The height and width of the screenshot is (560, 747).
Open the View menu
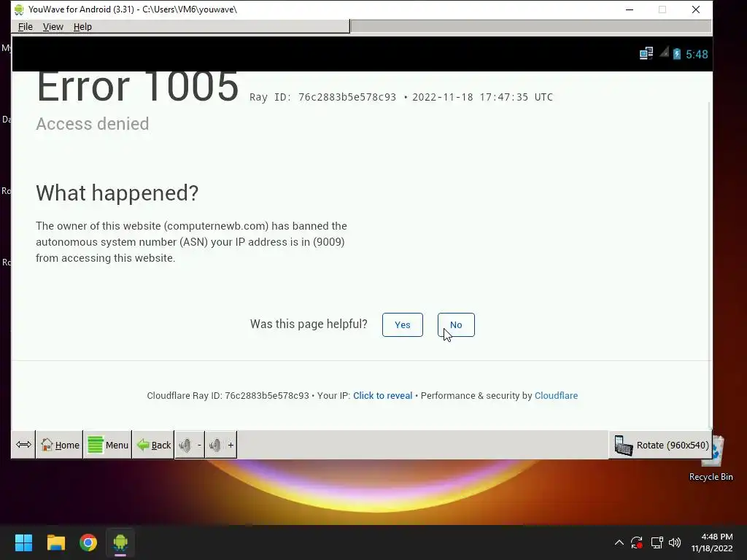pyautogui.click(x=53, y=27)
